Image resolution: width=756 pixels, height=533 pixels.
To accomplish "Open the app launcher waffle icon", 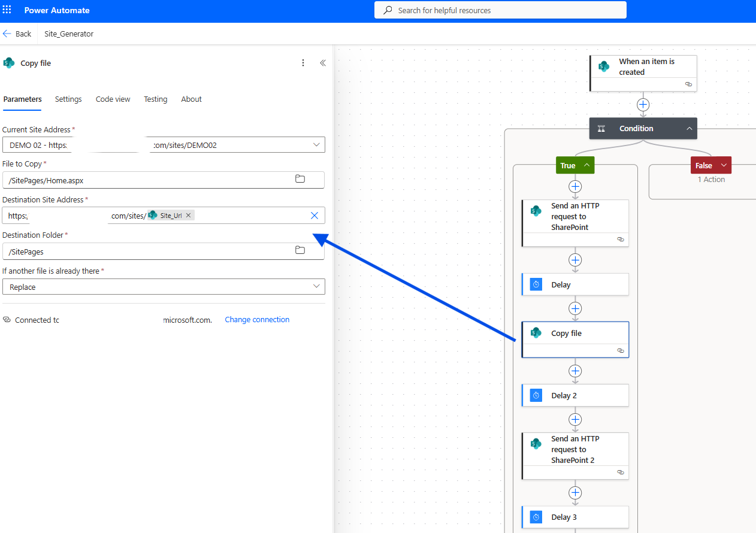I will 7,10.
